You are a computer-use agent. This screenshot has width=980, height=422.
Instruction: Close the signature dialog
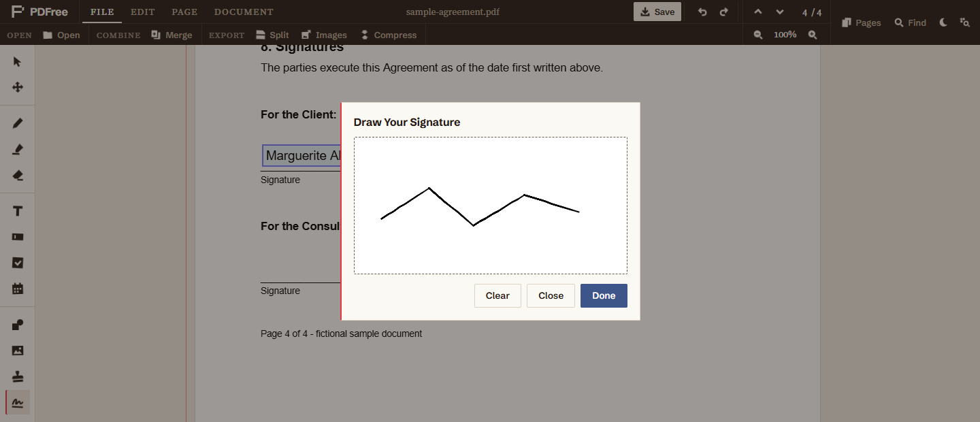(551, 295)
